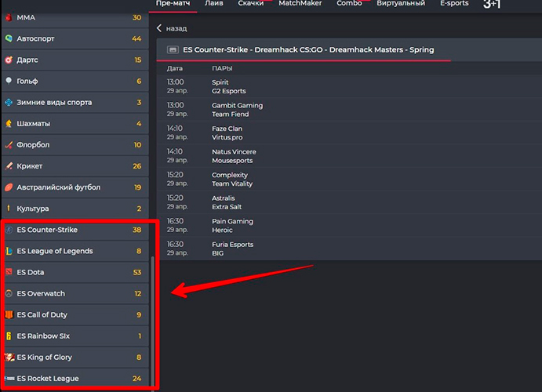The height and width of the screenshot is (392, 542).
Task: Click ES Call of Duty count 9
Action: pos(139,314)
